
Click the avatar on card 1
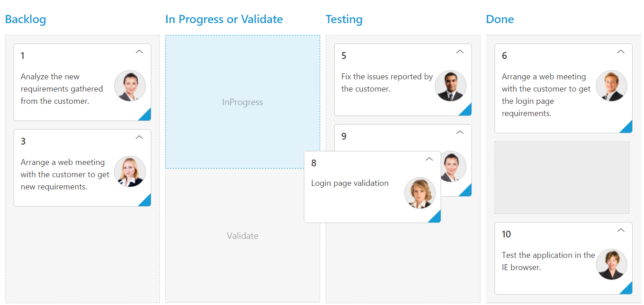[x=130, y=86]
